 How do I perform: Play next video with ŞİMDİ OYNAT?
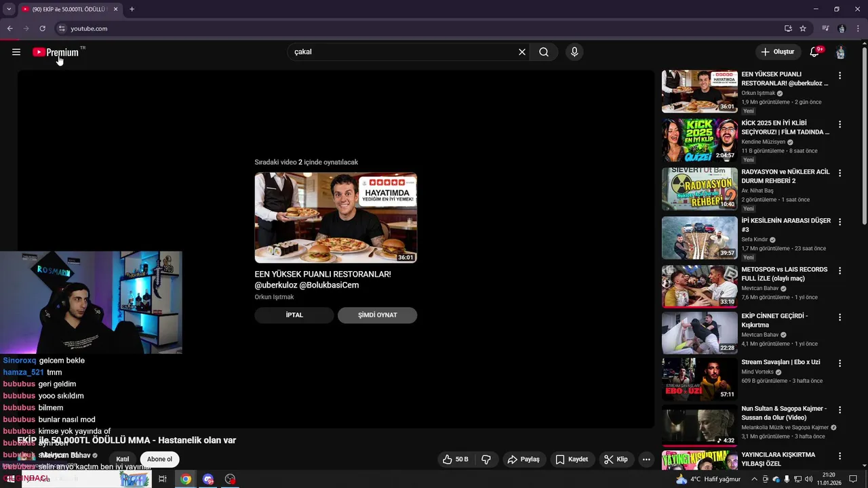point(377,315)
